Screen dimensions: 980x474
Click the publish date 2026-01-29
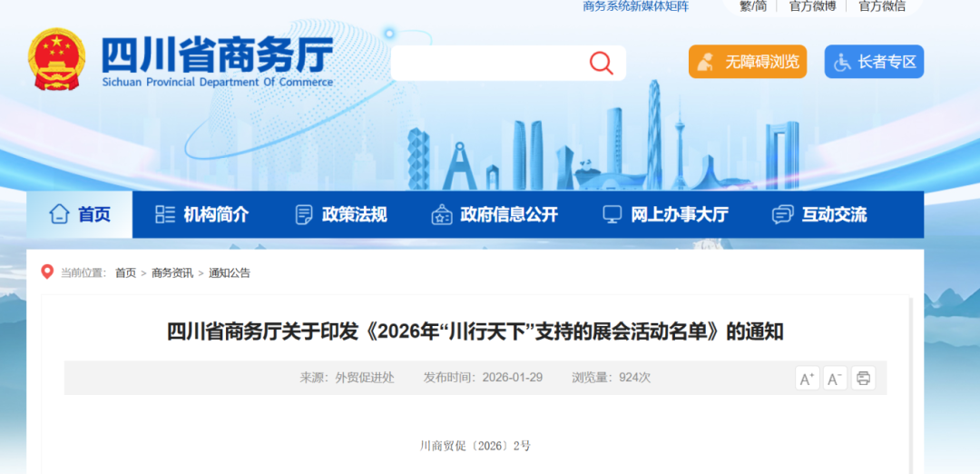[513, 378]
